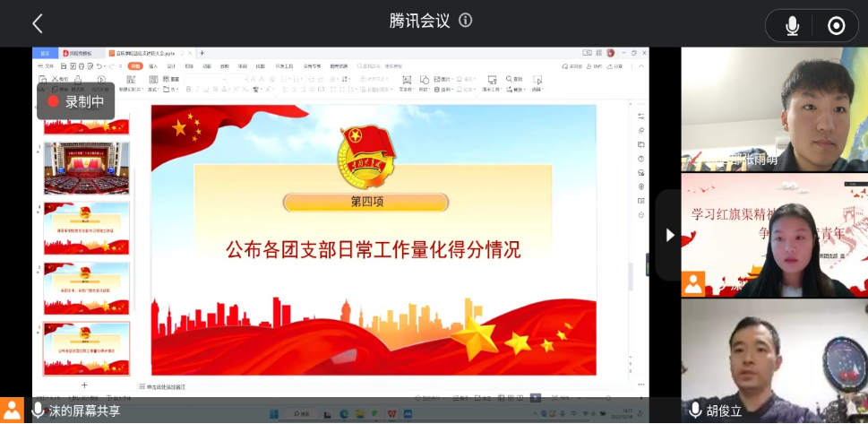Click the microphone icon beside 胡俊立
This screenshot has height=424, width=868.
695,411
